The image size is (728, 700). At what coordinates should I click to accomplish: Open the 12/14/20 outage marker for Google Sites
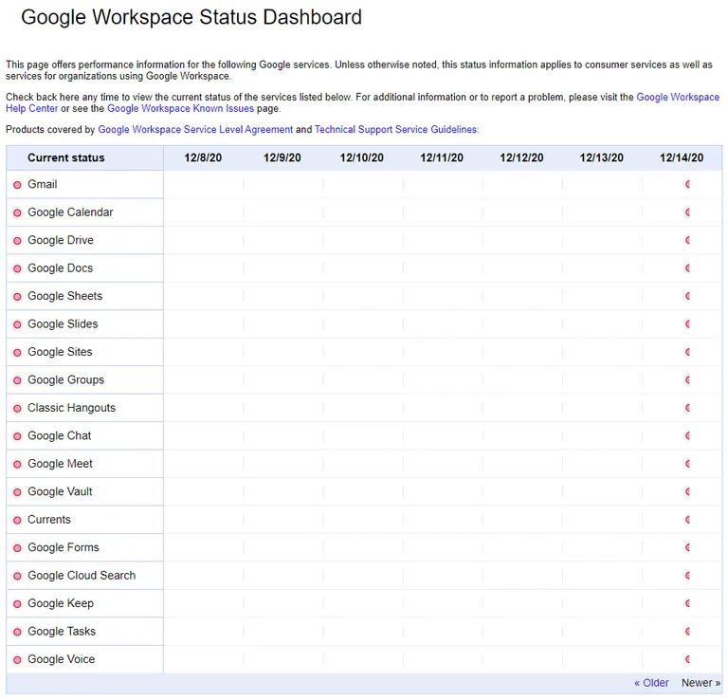pos(687,352)
